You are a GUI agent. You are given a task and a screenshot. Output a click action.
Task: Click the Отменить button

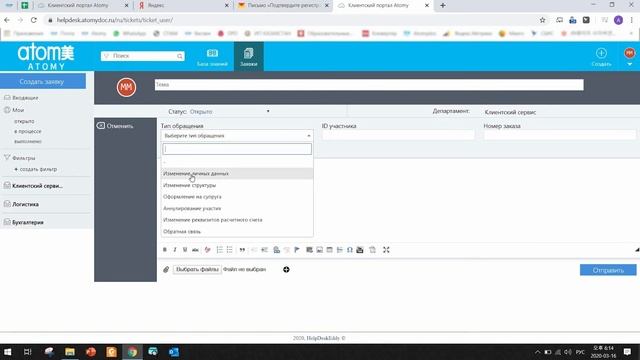(x=116, y=126)
